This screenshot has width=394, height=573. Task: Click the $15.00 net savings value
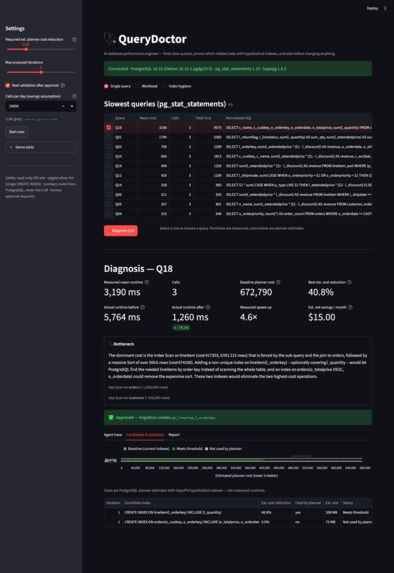[x=322, y=317]
